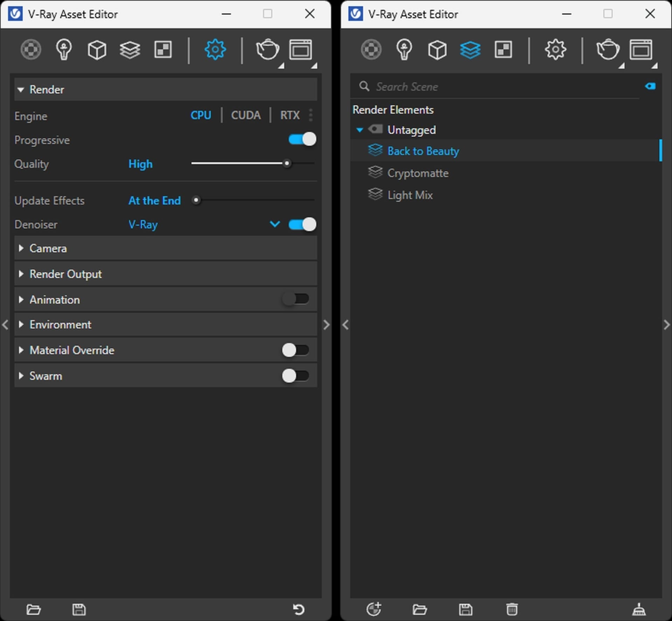Open Render Elements tab in left Asset Editor
Screen dimensions: 672x621
(x=130, y=50)
